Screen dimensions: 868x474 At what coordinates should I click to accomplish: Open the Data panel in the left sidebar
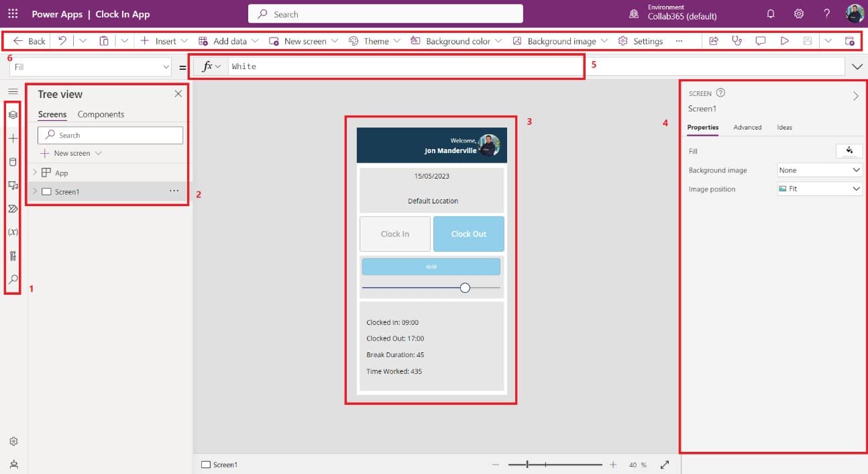click(13, 162)
